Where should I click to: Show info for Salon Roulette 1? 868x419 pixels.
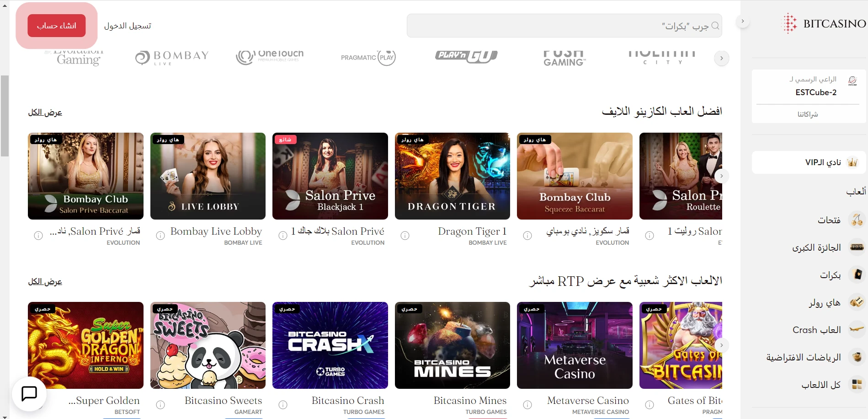tap(650, 236)
